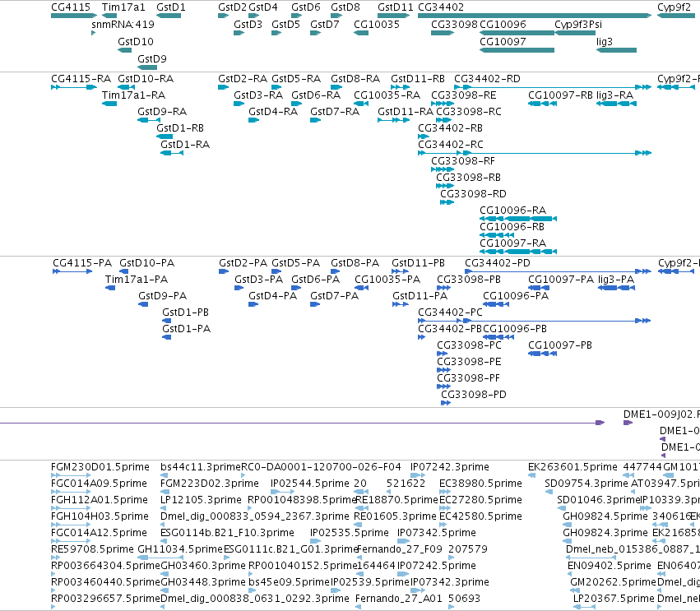Select the "GstD10" gene label

click(x=136, y=41)
